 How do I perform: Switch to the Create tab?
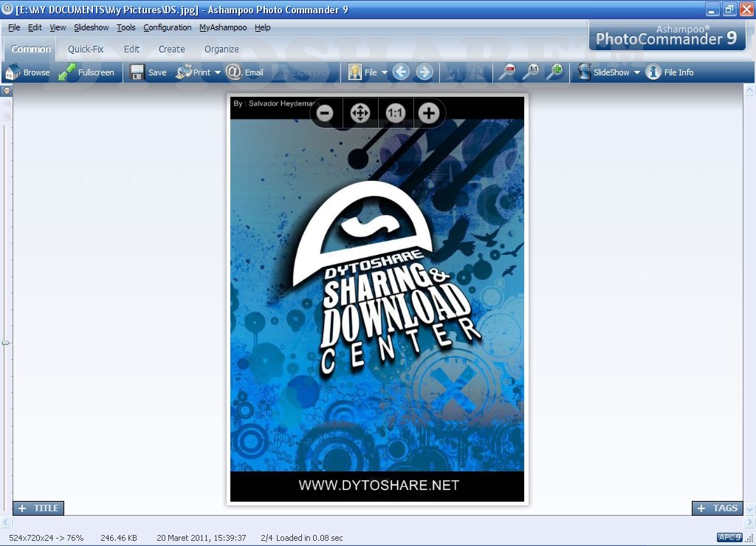pyautogui.click(x=171, y=50)
